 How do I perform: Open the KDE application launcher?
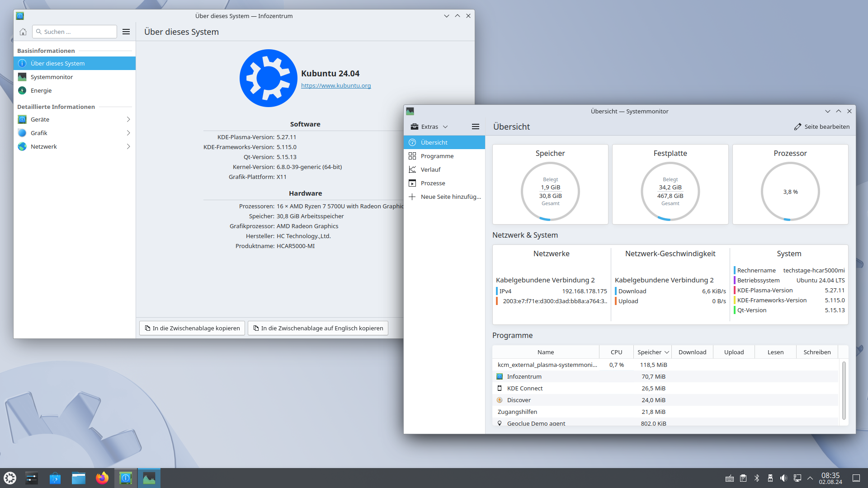[10, 478]
